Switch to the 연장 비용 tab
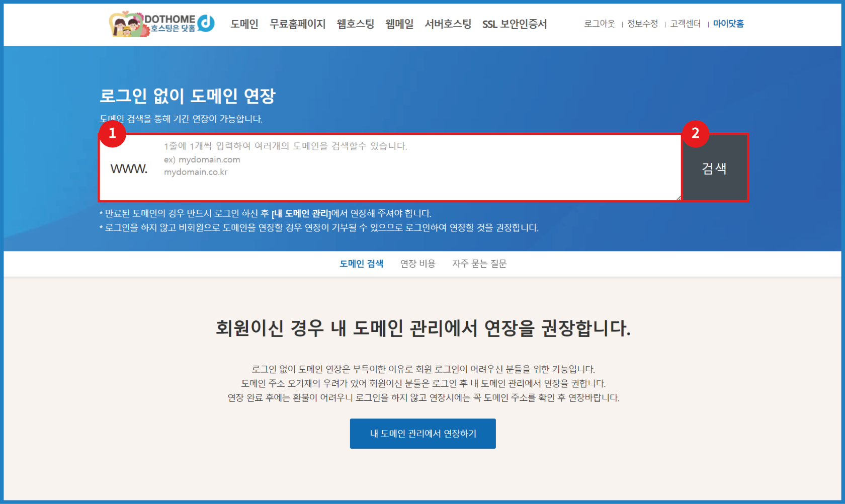The image size is (845, 504). point(418,263)
